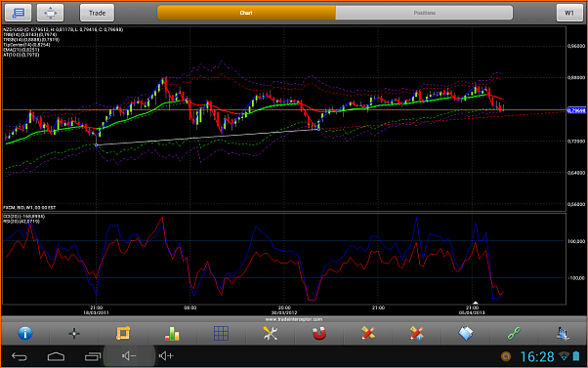Viewport: 588px width, 368px height.
Task: Tap the 100,000 oscillator level label
Action: click(x=576, y=241)
